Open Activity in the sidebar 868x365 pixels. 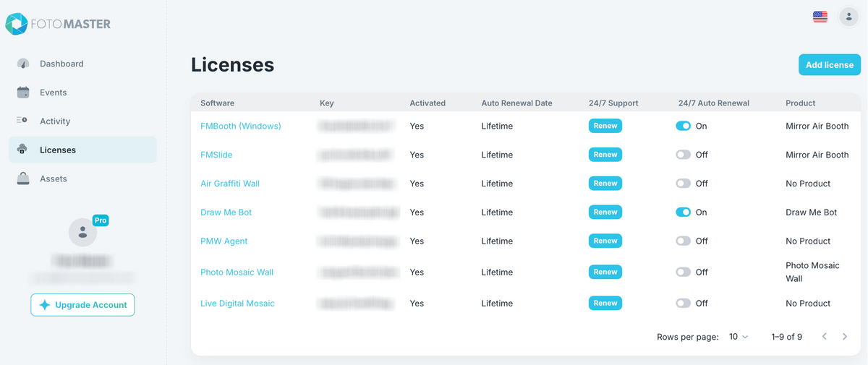(x=82, y=121)
